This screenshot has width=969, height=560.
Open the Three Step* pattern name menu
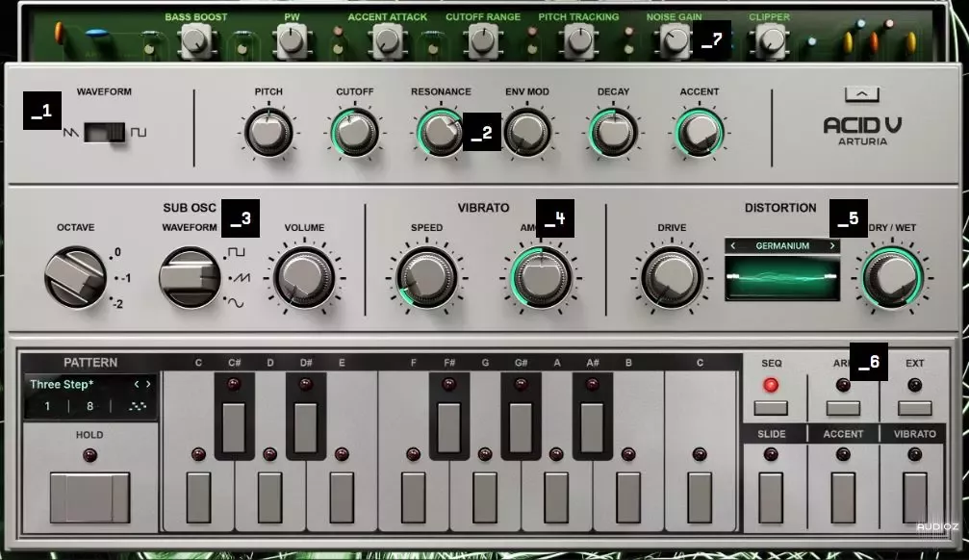point(62,385)
